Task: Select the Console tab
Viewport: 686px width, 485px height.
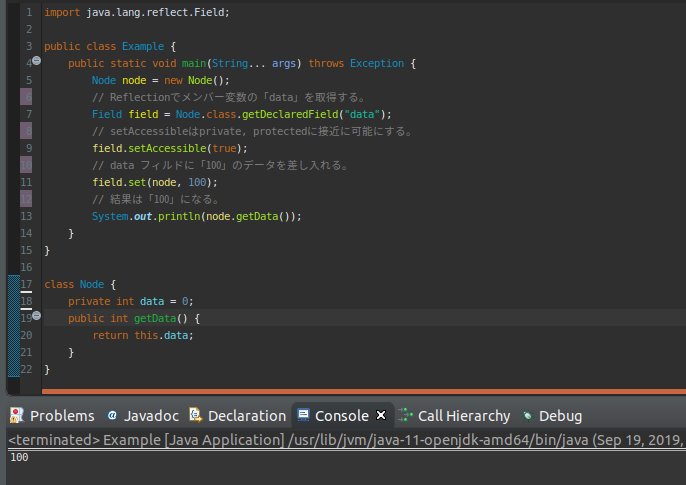Action: pos(341,415)
